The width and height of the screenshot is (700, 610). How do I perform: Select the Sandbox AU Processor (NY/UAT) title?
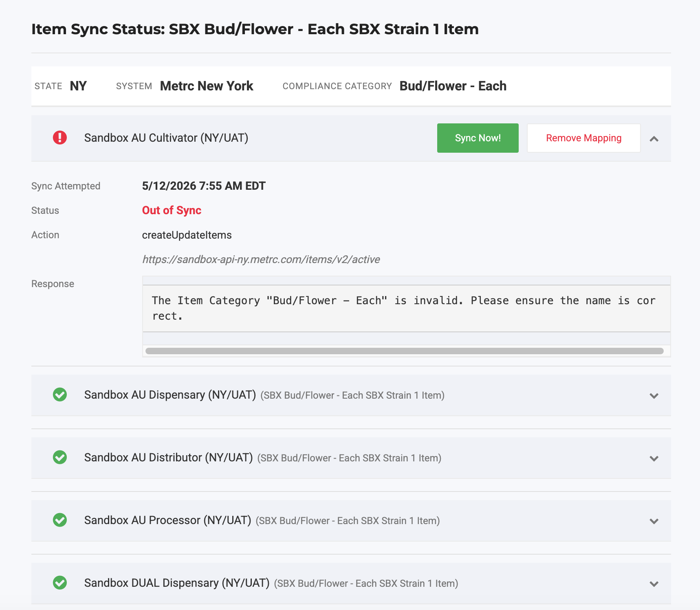[x=167, y=520]
